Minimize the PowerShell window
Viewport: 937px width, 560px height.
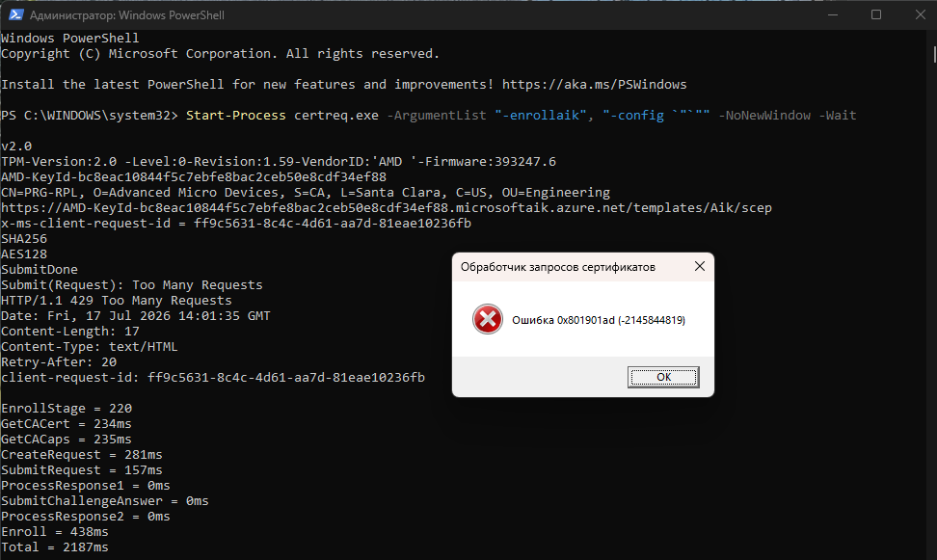click(x=833, y=15)
